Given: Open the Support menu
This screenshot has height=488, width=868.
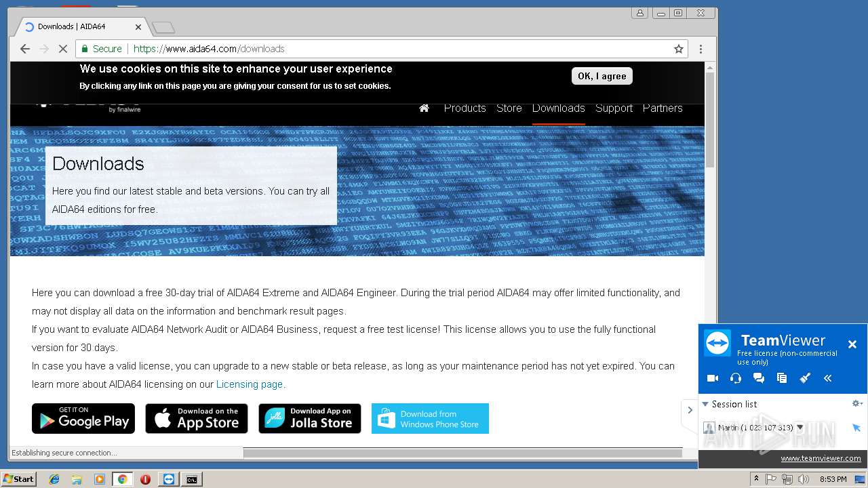Looking at the screenshot, I should [x=614, y=108].
